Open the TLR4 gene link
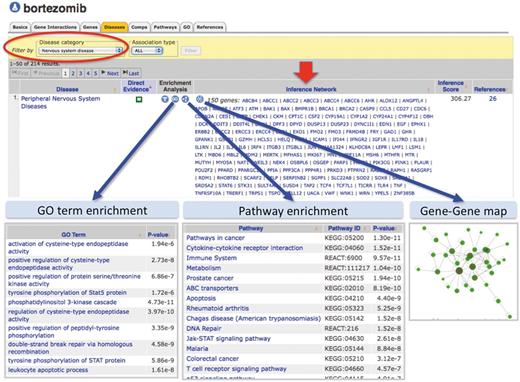The width and height of the screenshot is (520, 382). 382,186
